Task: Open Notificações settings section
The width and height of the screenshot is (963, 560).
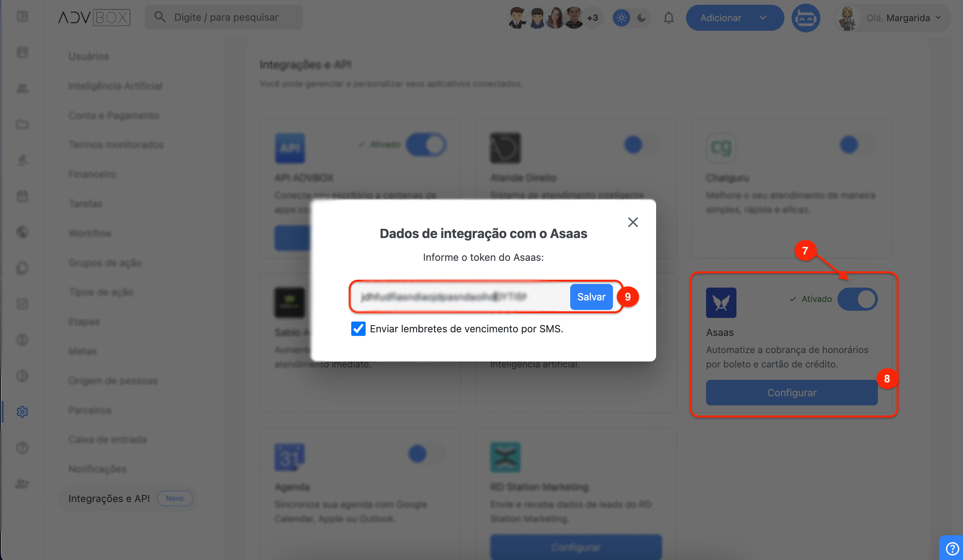Action: [97, 469]
